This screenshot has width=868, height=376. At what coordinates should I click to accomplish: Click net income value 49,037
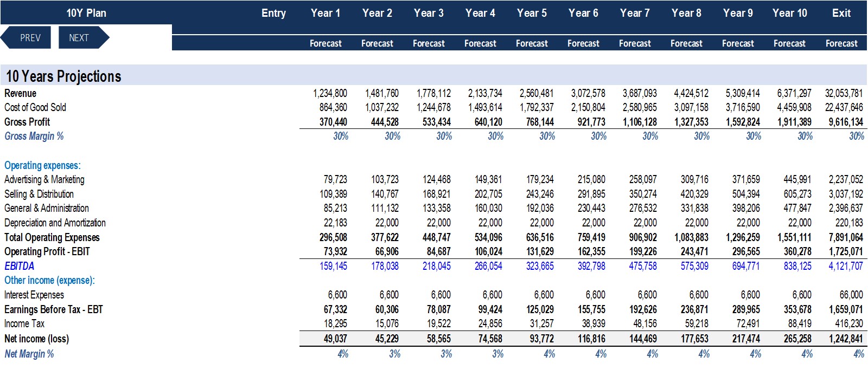335,339
